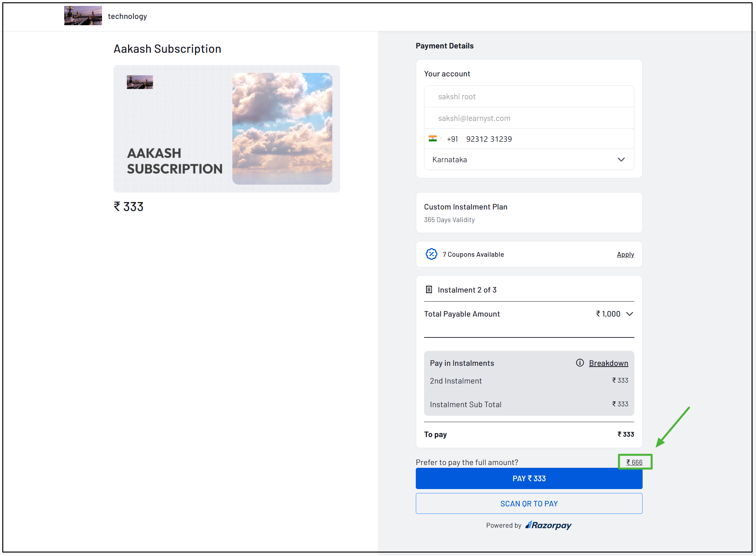The image size is (756, 556).
Task: Click the PAY ₹ 333 button
Action: (529, 478)
